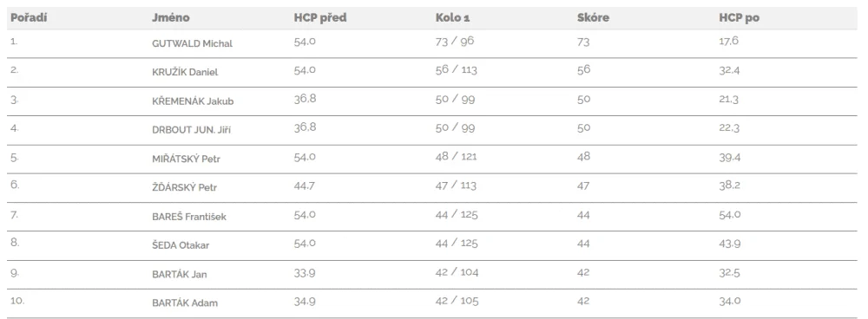The width and height of the screenshot is (868, 319).
Task: Click BAREŠ František name
Action: pos(189,217)
